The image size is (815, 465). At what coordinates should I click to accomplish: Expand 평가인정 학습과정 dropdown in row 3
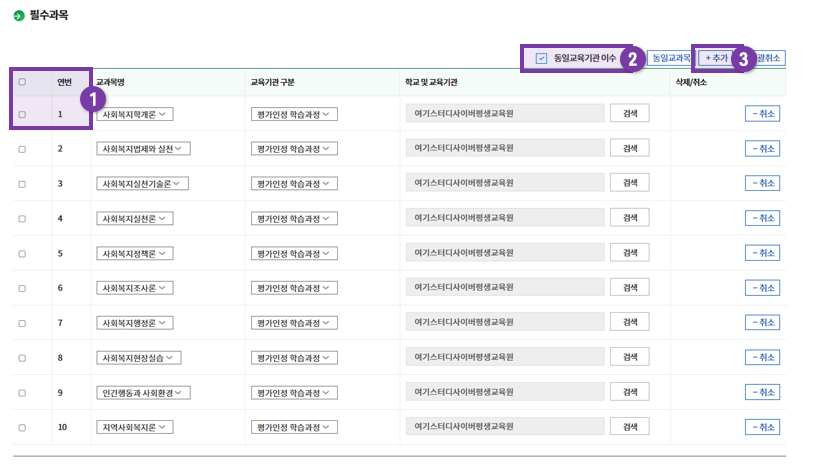click(x=294, y=183)
